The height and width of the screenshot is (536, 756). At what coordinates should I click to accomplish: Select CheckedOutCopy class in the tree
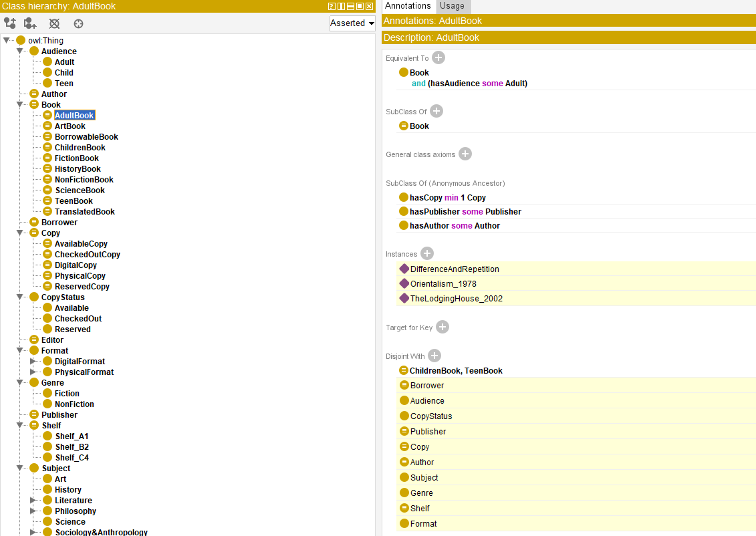(x=87, y=255)
